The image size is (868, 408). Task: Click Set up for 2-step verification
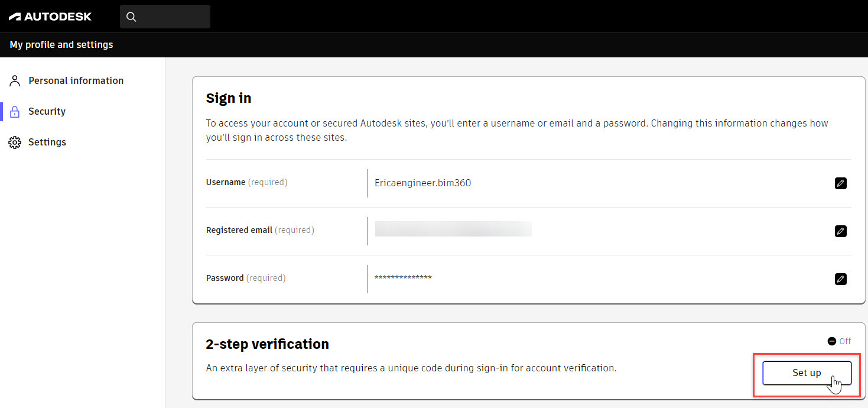(807, 373)
